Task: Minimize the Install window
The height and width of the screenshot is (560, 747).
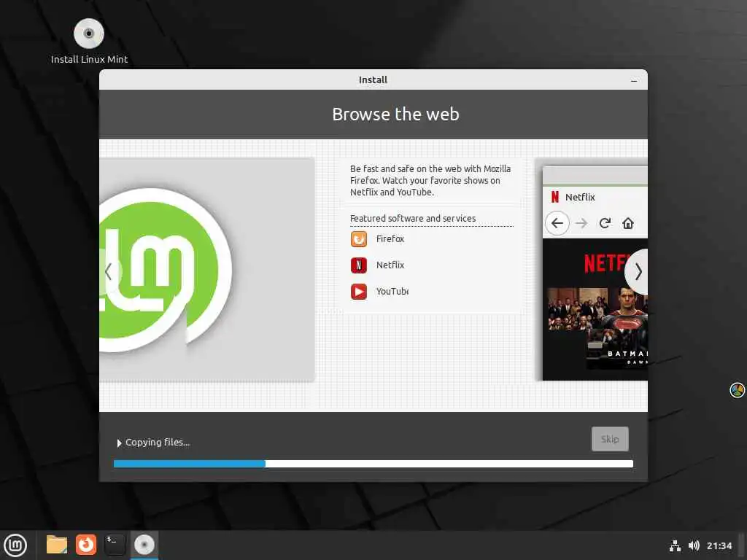Action: coord(634,80)
